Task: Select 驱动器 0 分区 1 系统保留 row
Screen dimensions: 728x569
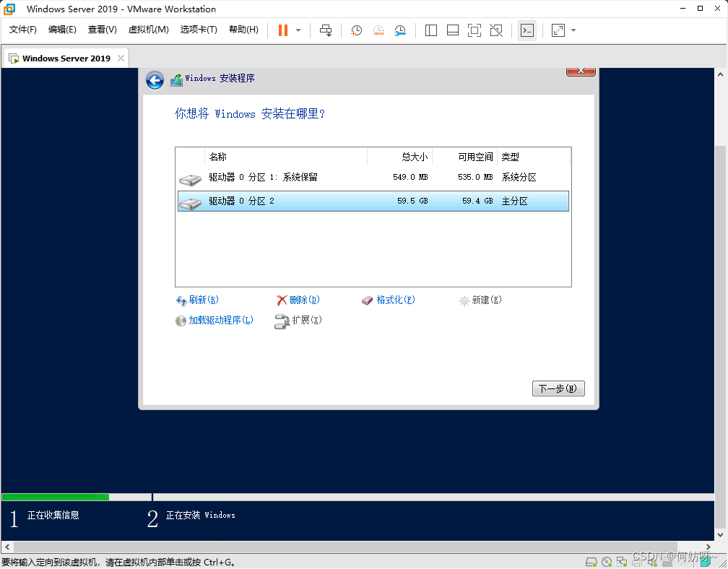Action: pos(373,178)
